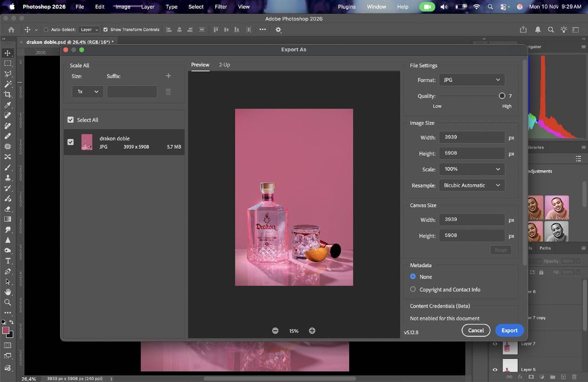Open the Format JPG dropdown
The height and width of the screenshot is (382, 588).
point(472,80)
